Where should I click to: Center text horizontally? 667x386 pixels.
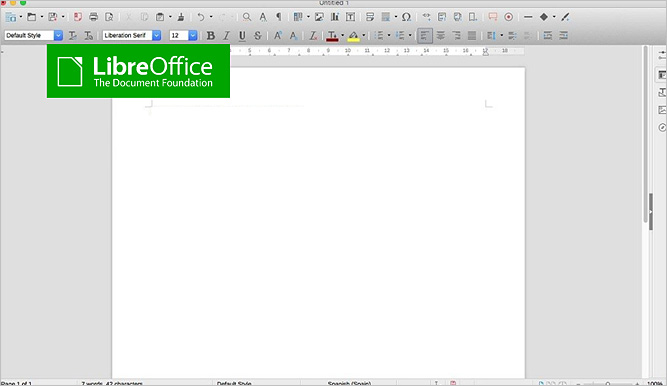pos(441,36)
